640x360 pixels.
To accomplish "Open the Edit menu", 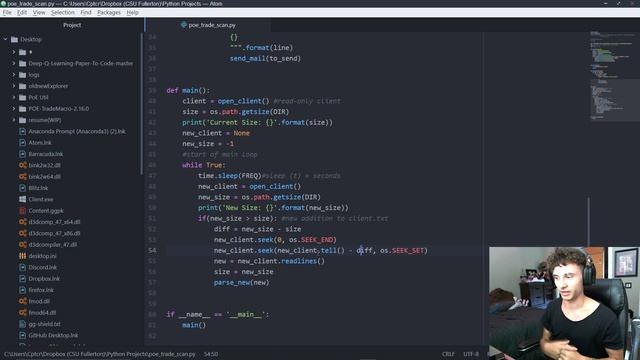I will coord(22,13).
